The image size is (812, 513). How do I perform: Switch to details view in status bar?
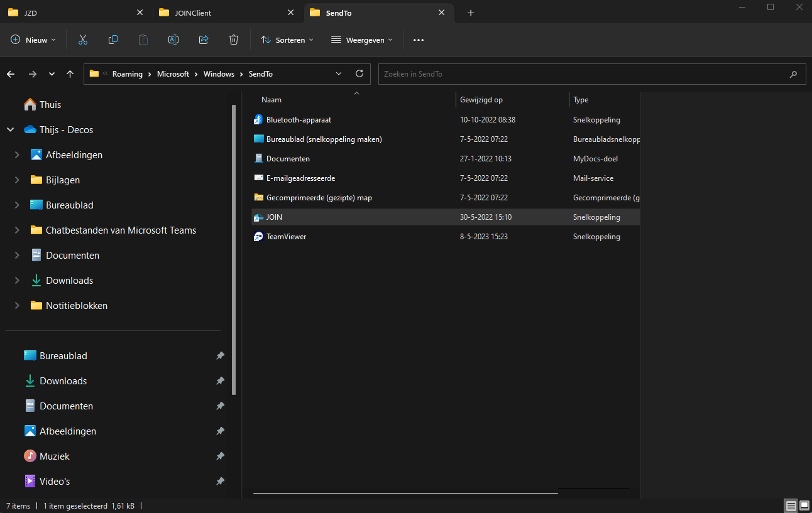tap(791, 505)
